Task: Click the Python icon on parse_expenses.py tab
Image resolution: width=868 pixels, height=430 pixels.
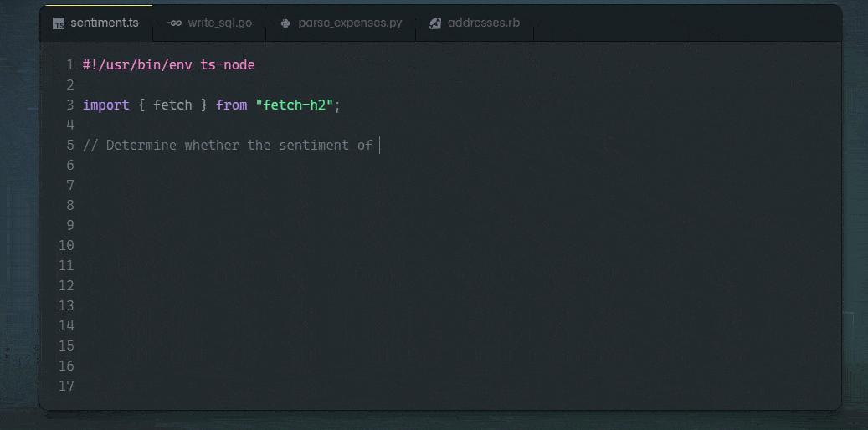Action: (285, 23)
